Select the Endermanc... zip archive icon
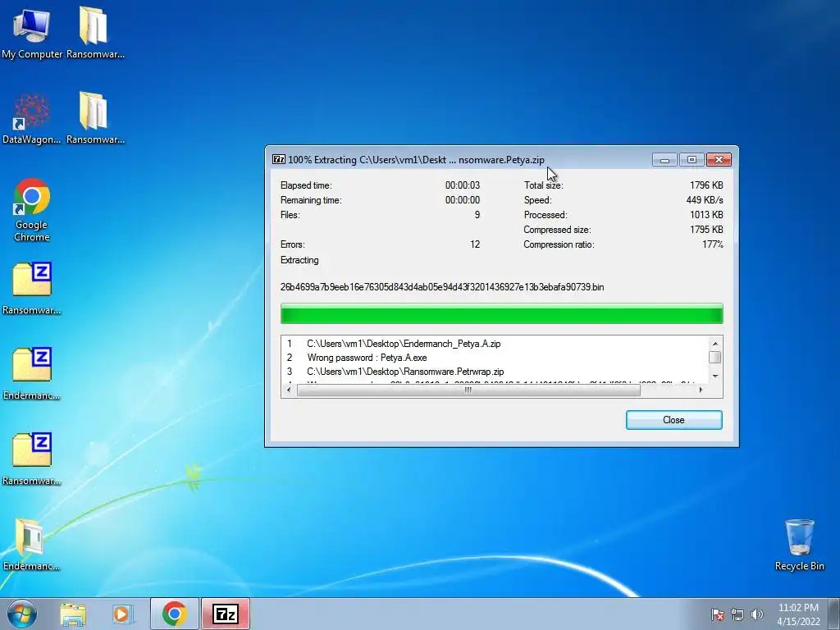840x630 pixels. tap(32, 374)
